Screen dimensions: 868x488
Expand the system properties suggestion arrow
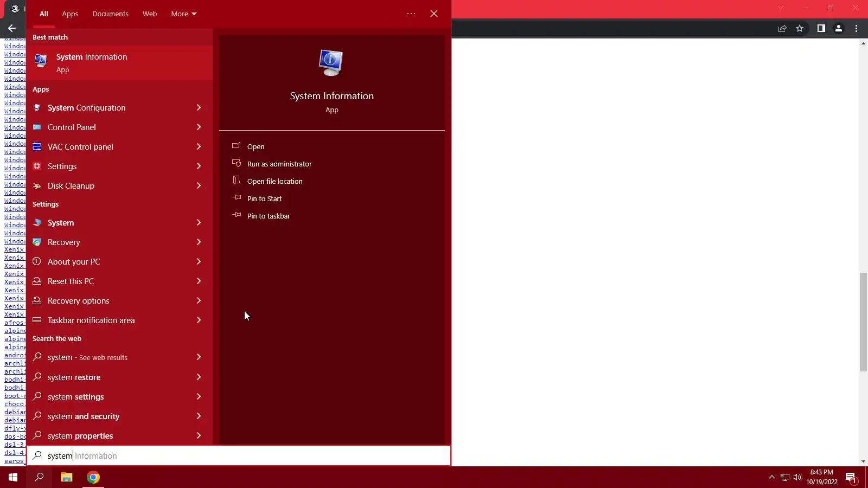(x=199, y=435)
